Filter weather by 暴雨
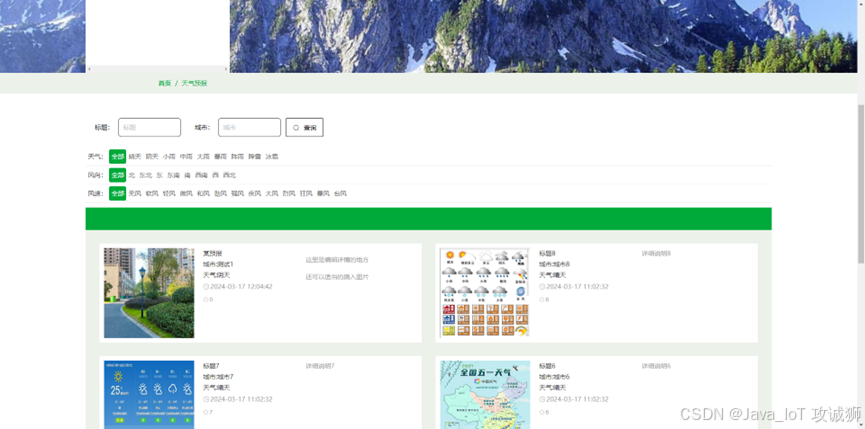The image size is (865, 429). coord(221,157)
